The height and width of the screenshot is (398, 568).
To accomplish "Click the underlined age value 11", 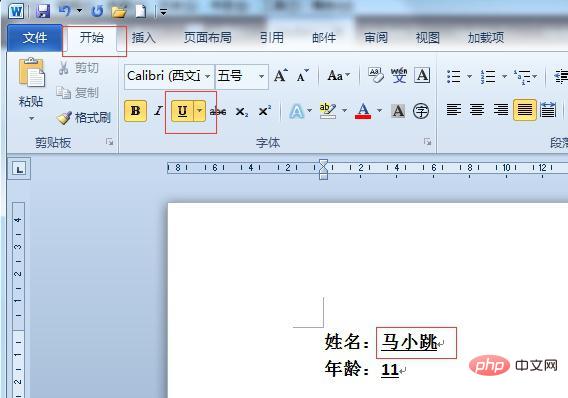I will point(390,370).
